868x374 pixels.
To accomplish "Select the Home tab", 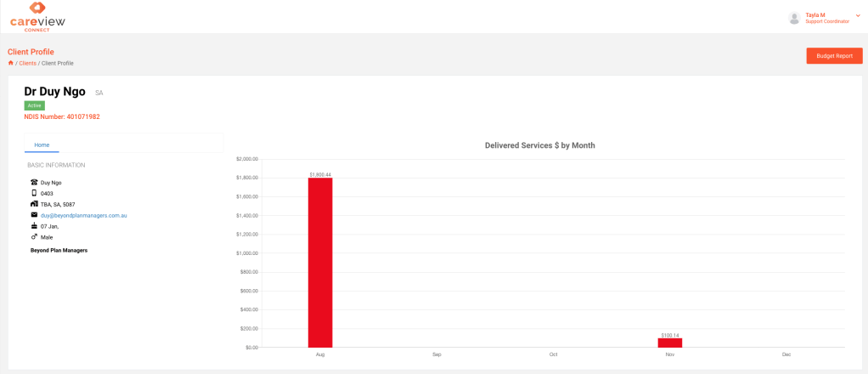I will point(42,144).
